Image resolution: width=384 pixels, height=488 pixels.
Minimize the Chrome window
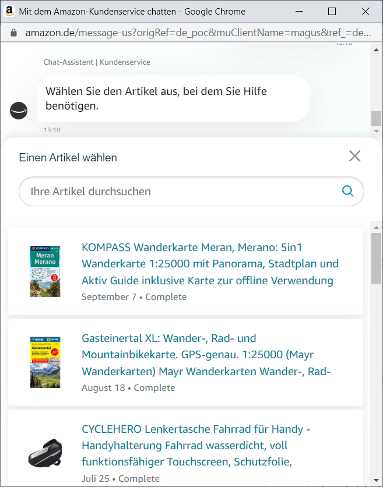pyautogui.click(x=299, y=11)
